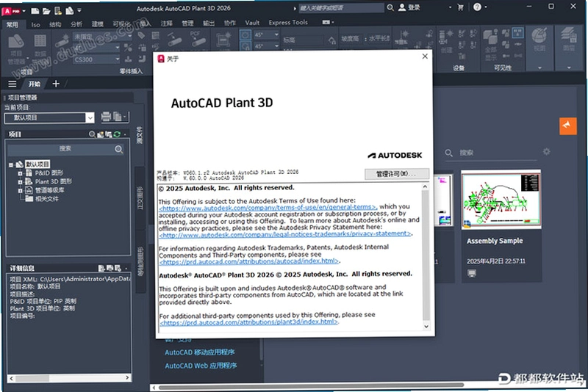
Task: Click the AutoCAD 移动应用程序 link
Action: (x=199, y=352)
